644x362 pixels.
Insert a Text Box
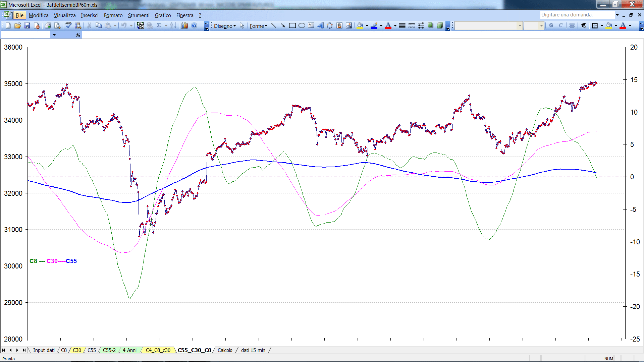[311, 26]
